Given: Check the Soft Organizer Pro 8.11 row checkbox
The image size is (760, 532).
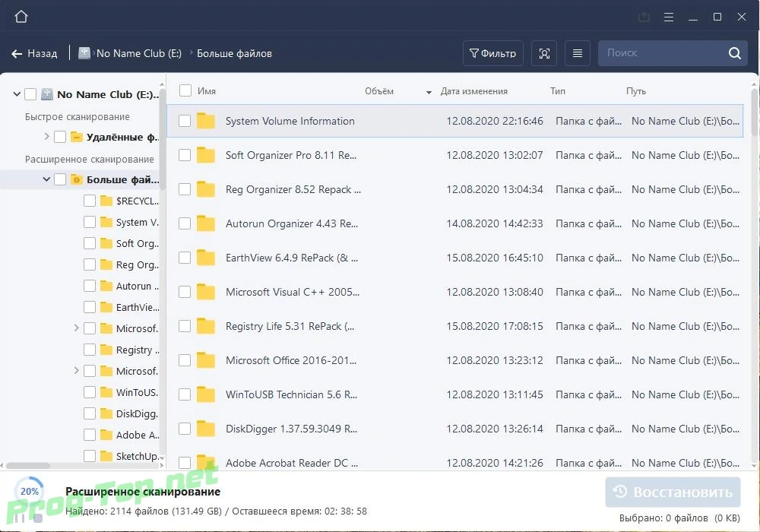Looking at the screenshot, I should [185, 155].
